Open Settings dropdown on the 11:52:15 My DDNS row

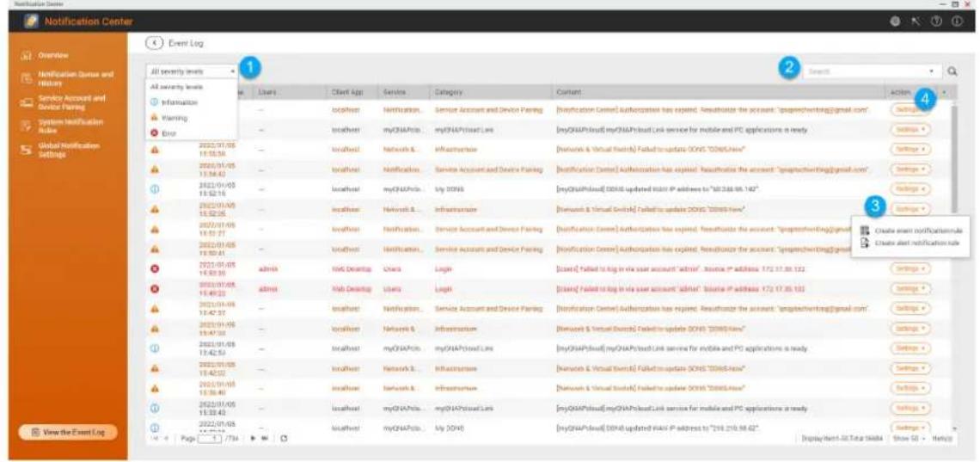tap(910, 188)
